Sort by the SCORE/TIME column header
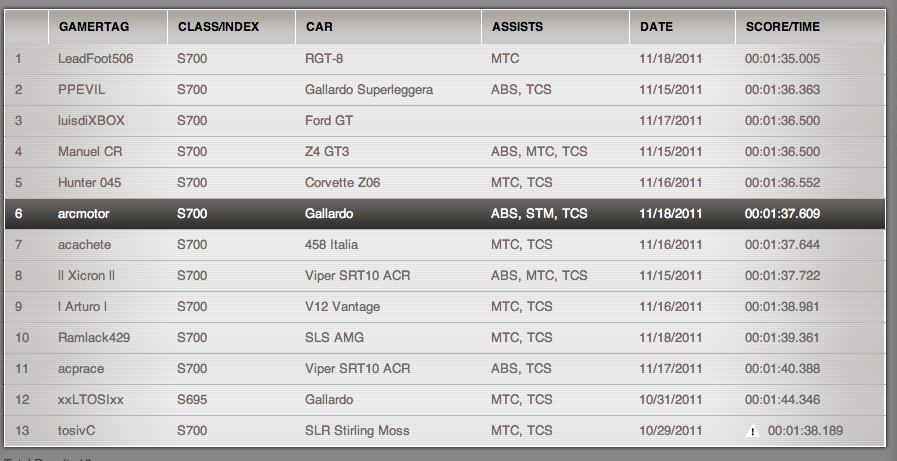897x461 pixels. point(783,27)
